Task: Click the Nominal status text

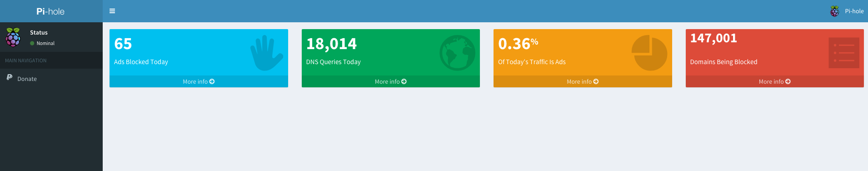Action: click(45, 43)
